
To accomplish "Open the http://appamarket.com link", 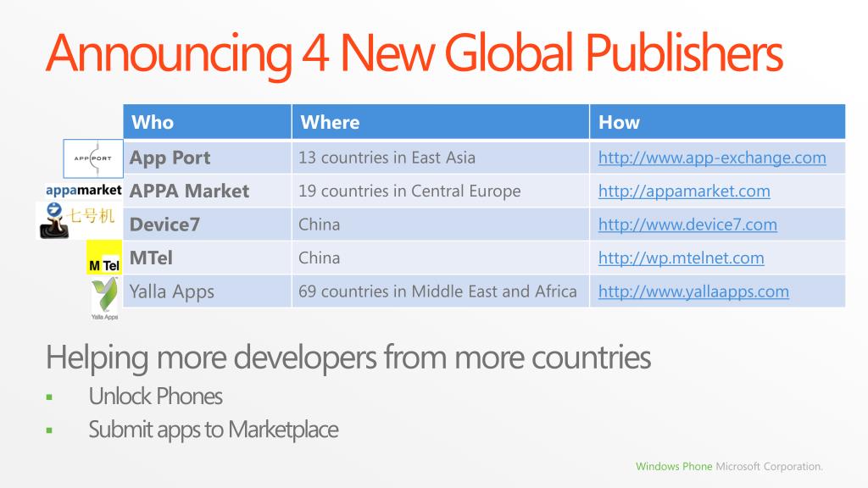I will click(x=684, y=191).
